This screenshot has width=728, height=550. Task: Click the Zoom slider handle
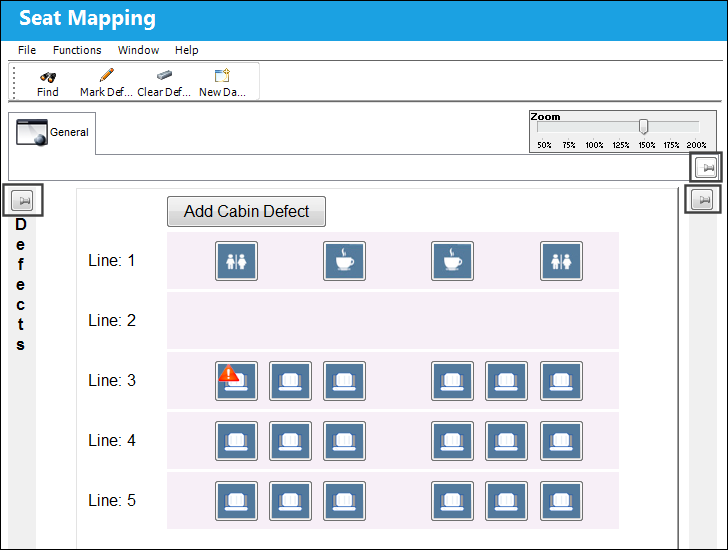(x=644, y=126)
